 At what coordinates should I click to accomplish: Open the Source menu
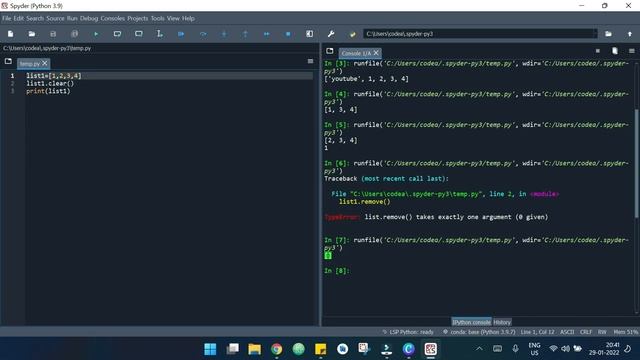tap(55, 18)
